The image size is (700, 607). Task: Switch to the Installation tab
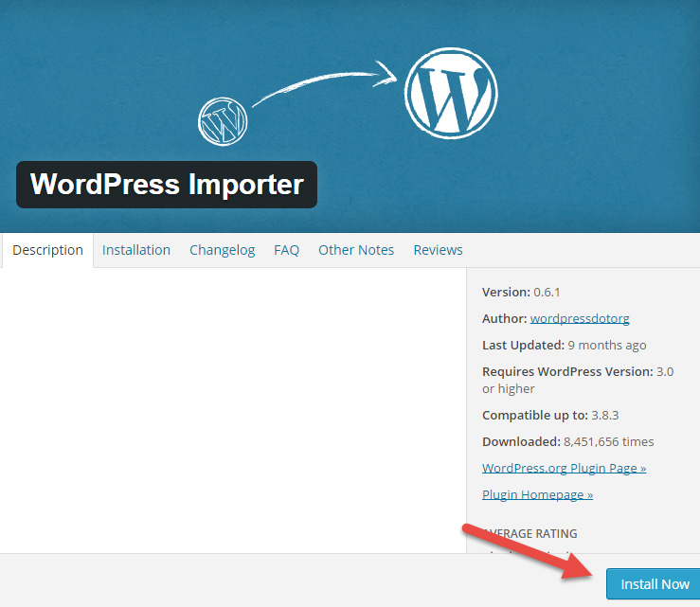click(136, 250)
